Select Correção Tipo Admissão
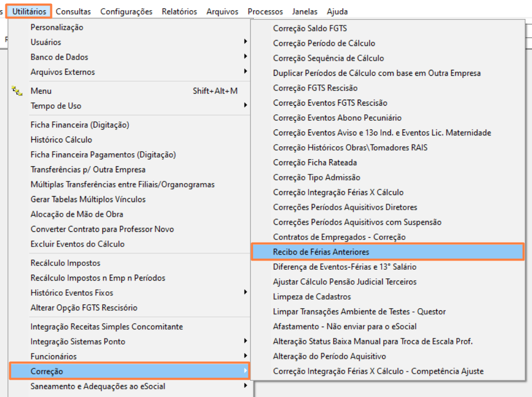 click(388, 178)
